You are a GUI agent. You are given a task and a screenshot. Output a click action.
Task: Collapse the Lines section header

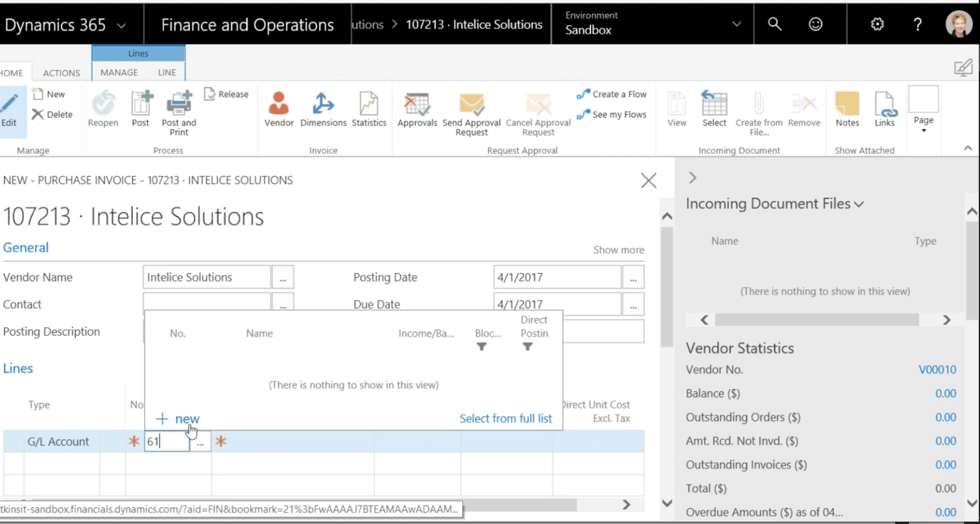pos(18,368)
